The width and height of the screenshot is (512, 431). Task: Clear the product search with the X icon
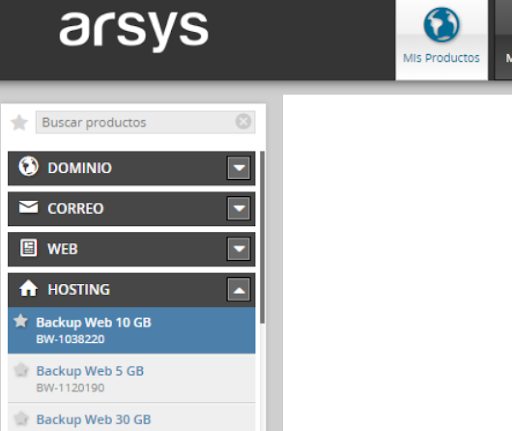click(x=243, y=121)
